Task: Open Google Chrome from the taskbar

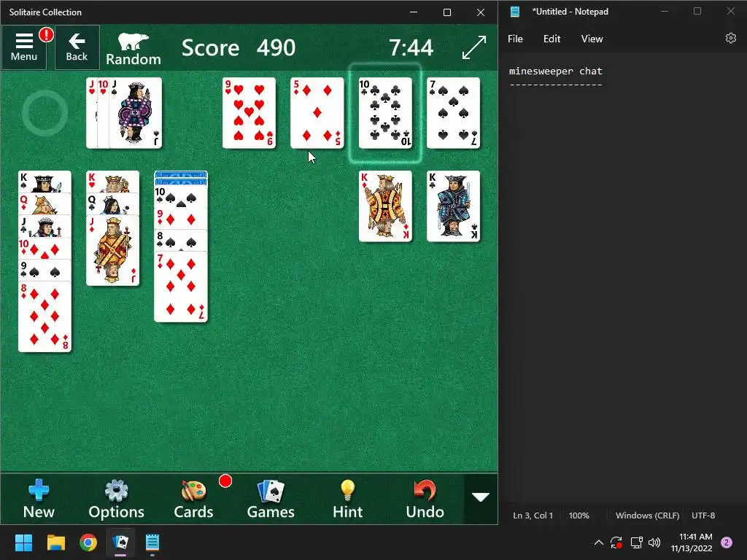Action: point(88,542)
